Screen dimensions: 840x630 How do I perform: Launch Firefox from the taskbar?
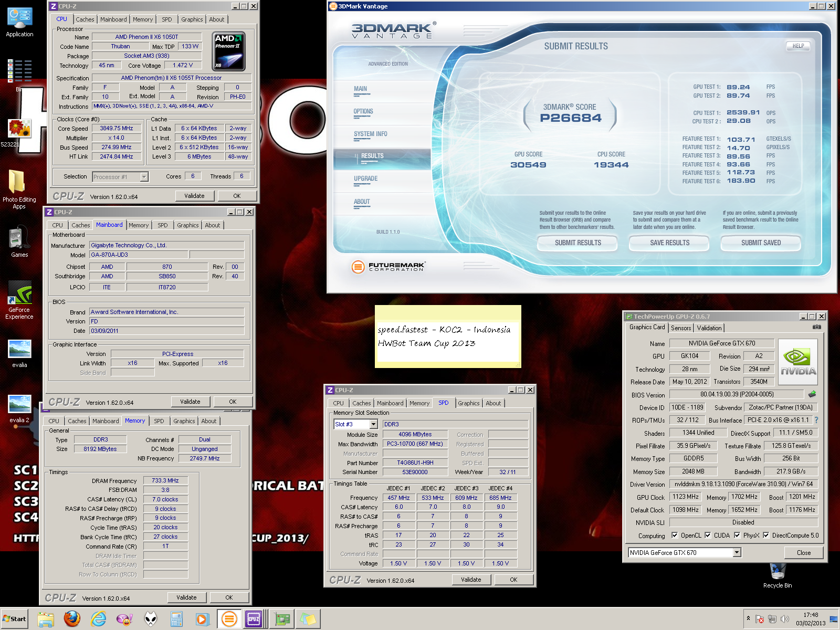coord(72,619)
